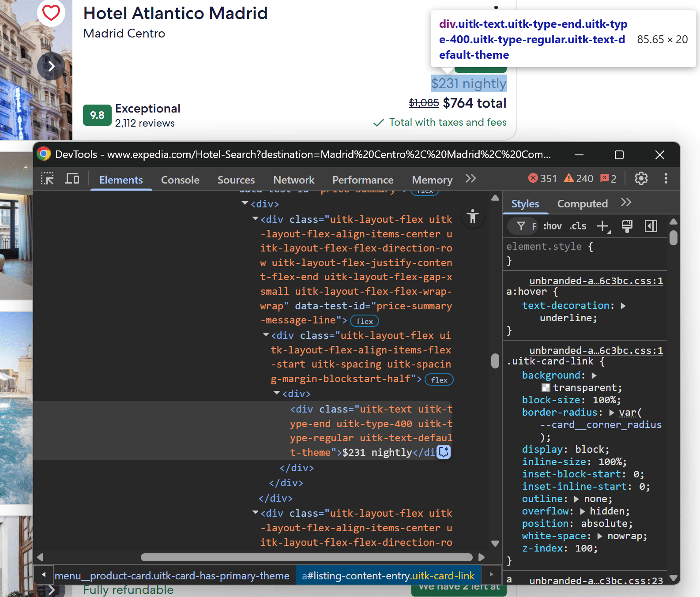700x597 pixels.
Task: Toggle flex badge on price-summary-message-line div
Action: (365, 321)
